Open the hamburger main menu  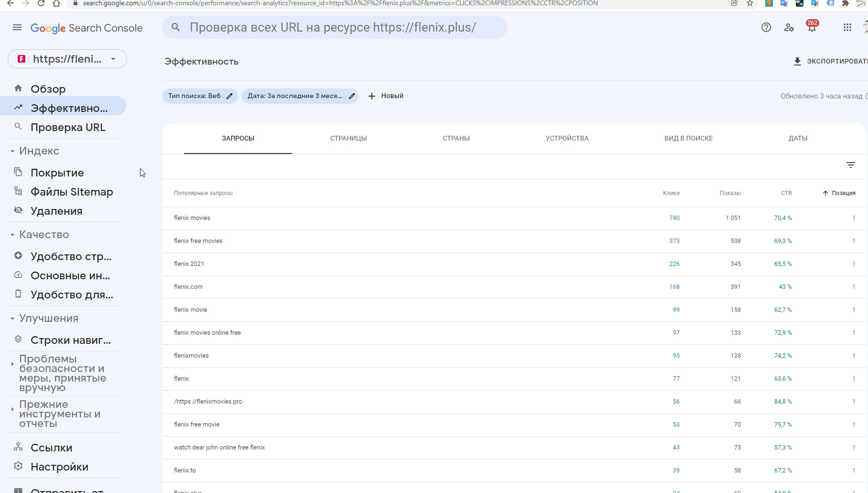point(17,27)
